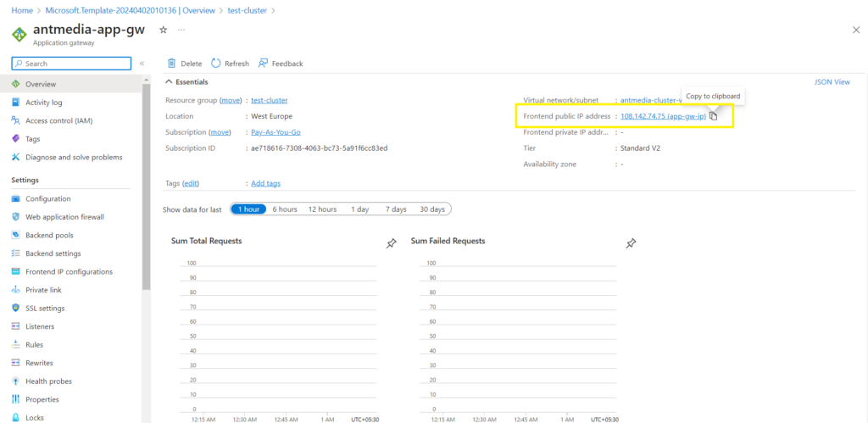The width and height of the screenshot is (868, 423).
Task: Open the antmedia-cluster virtual network link
Action: pos(650,100)
